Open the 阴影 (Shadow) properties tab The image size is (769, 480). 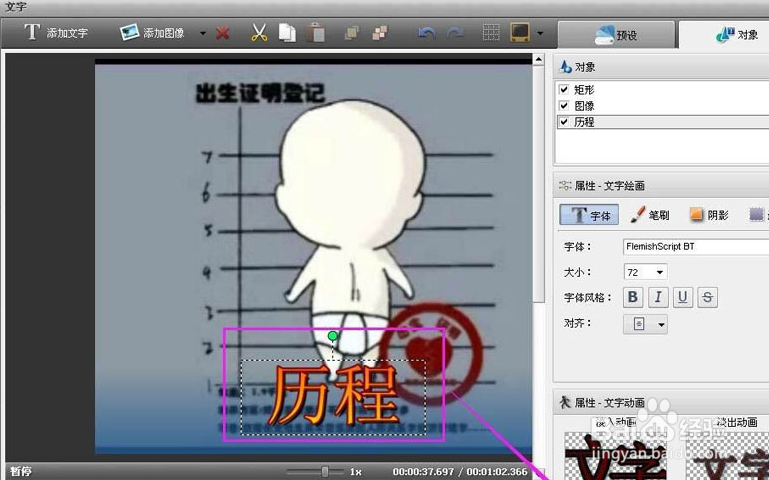coord(709,215)
